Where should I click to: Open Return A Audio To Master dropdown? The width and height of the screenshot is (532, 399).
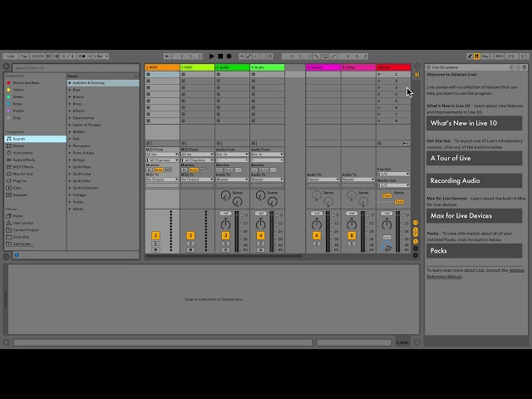[x=323, y=180]
